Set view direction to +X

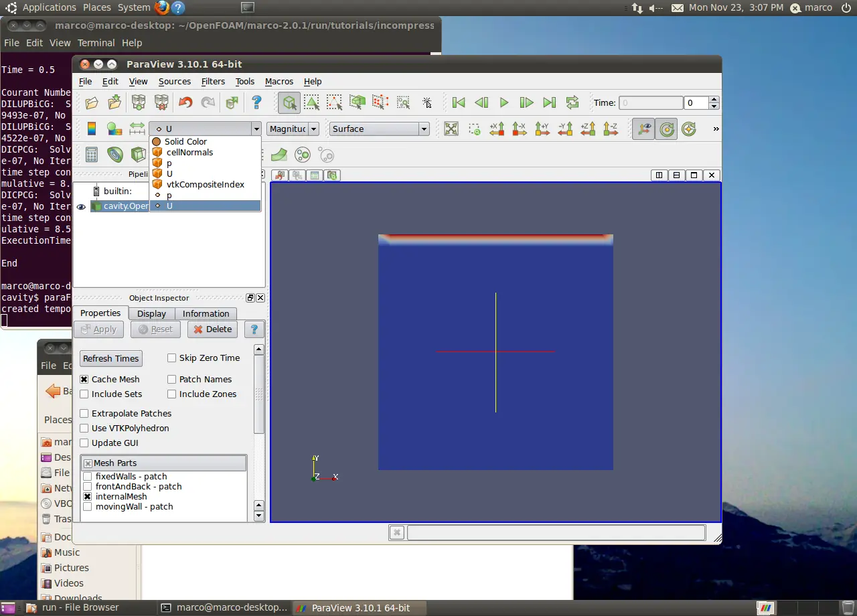497,129
